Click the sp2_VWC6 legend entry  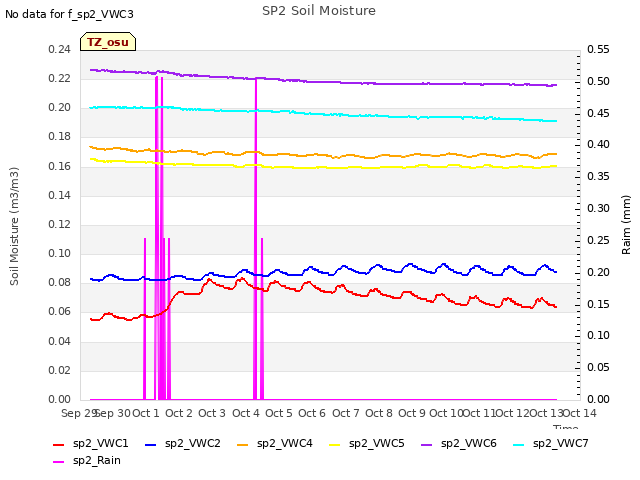pyautogui.click(x=459, y=443)
